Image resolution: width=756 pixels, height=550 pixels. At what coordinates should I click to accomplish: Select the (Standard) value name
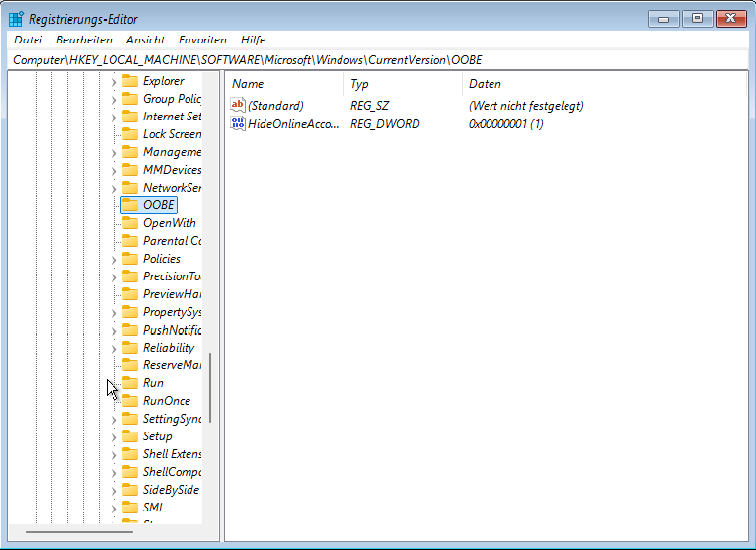pyautogui.click(x=275, y=106)
